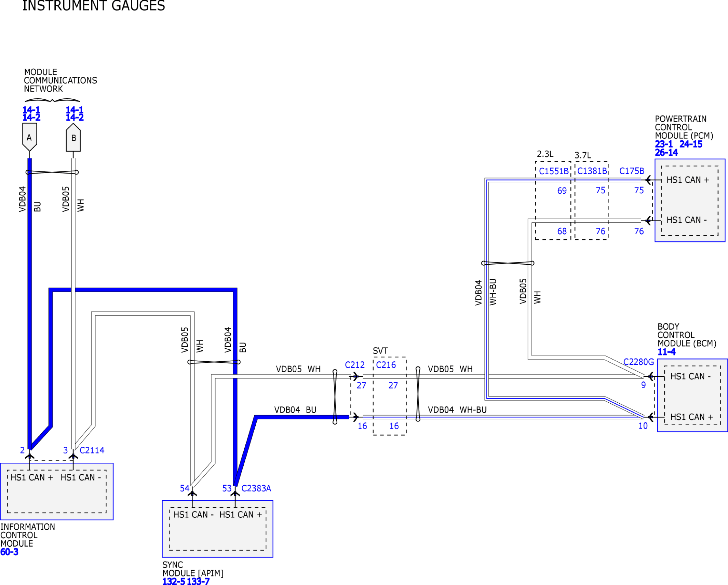Click connector label C2114
This screenshot has height=585, width=728.
tap(92, 450)
